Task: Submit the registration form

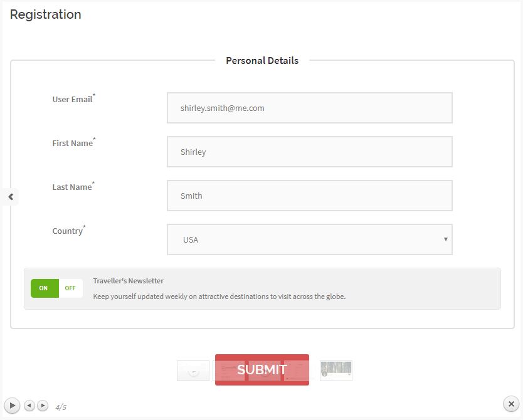Action: coord(262,370)
